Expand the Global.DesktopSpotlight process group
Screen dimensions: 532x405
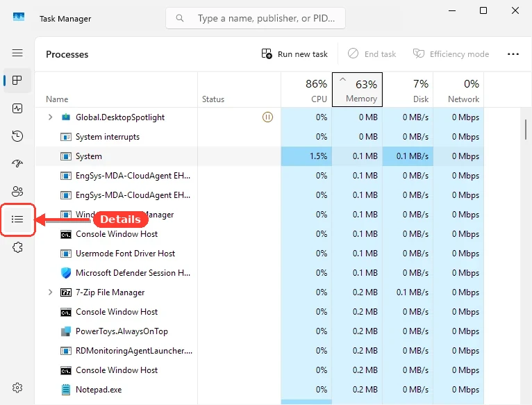[50, 117]
